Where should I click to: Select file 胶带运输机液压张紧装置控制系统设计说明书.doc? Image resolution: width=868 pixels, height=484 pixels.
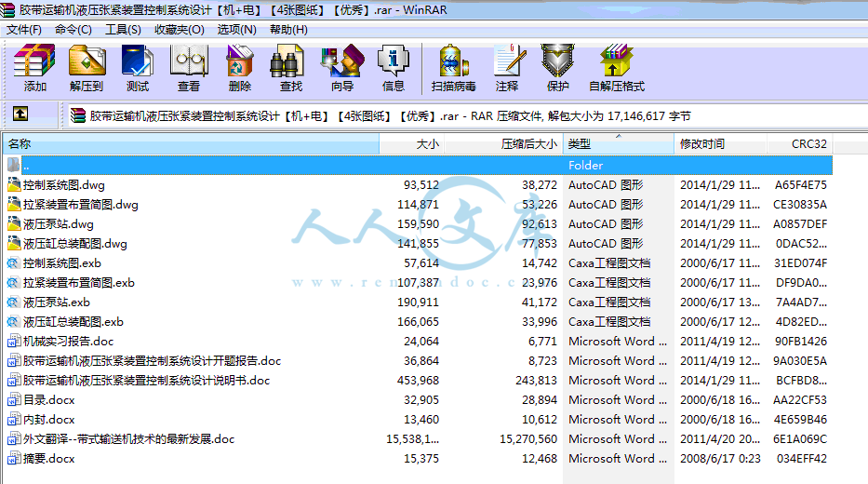pyautogui.click(x=147, y=381)
